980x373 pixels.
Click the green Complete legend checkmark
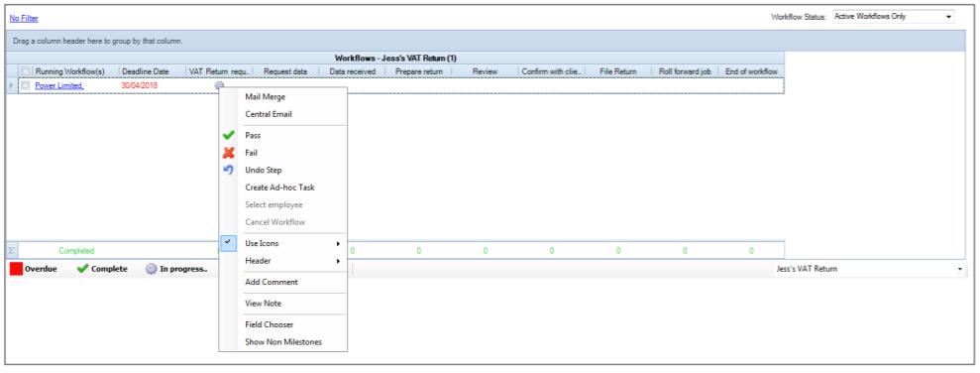pos(82,269)
